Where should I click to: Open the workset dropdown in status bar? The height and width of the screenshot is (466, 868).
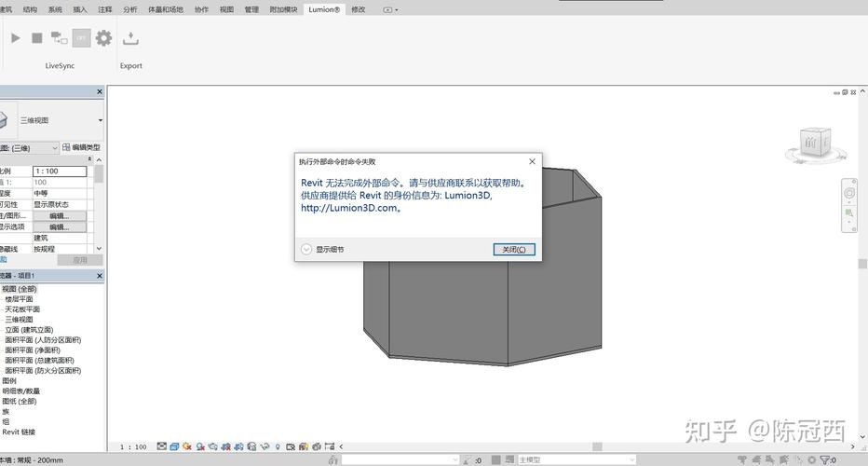[400, 459]
